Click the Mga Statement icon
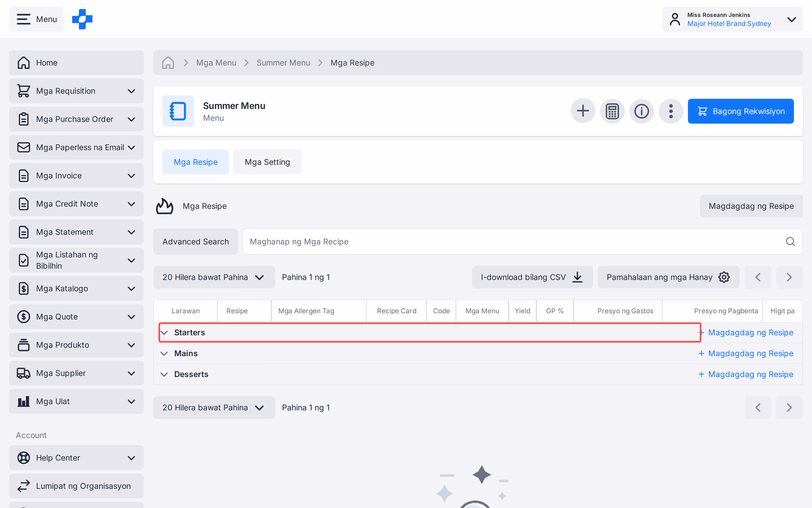Image resolution: width=812 pixels, height=508 pixels. [23, 232]
